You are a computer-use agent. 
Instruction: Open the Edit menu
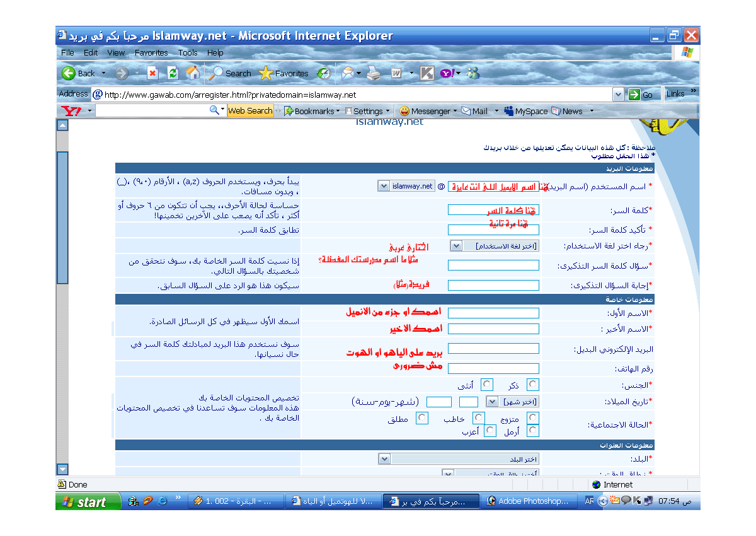point(91,53)
